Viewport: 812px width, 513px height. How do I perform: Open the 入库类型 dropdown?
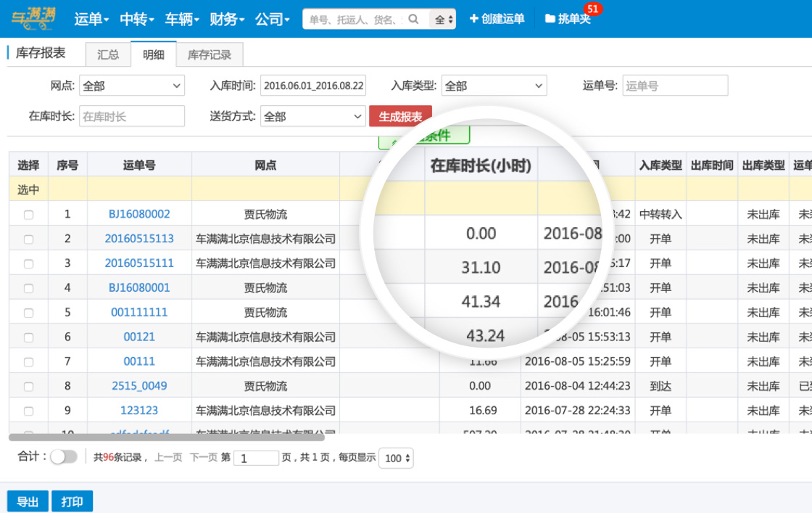pos(494,86)
